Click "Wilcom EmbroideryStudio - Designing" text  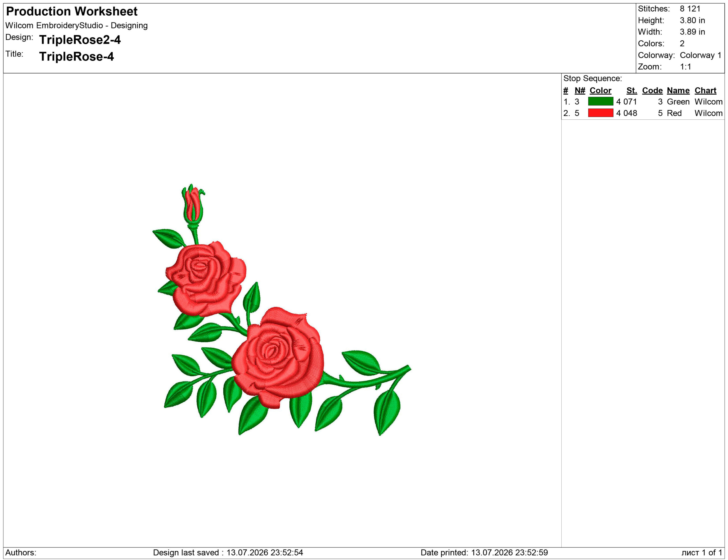coord(76,25)
